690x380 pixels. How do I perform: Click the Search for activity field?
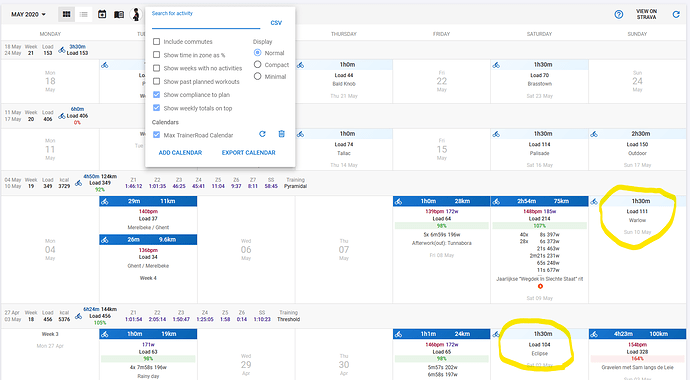(x=206, y=22)
